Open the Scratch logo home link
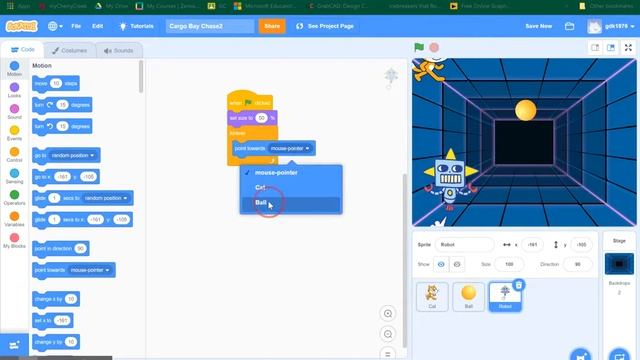Screen dimensions: 640x360 [21, 26]
